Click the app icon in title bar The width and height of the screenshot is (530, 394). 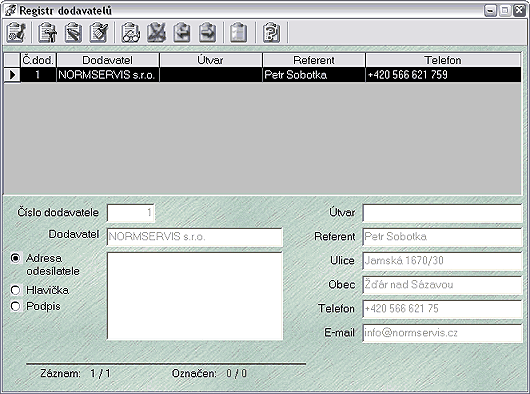(x=10, y=11)
